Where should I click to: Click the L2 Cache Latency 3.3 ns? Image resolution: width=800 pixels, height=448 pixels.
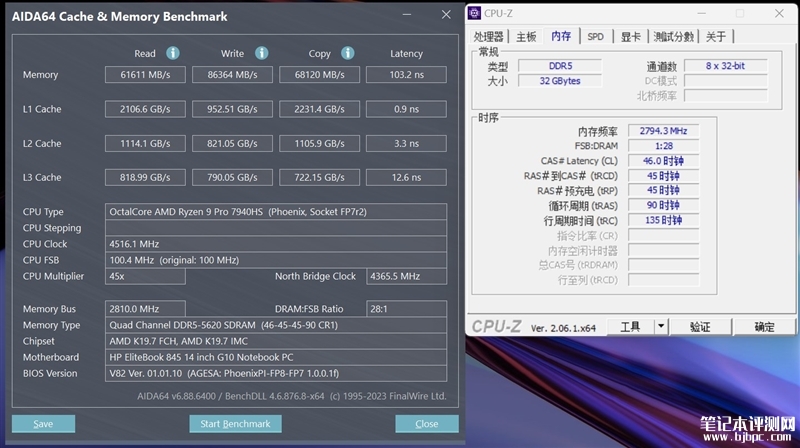tap(406, 143)
